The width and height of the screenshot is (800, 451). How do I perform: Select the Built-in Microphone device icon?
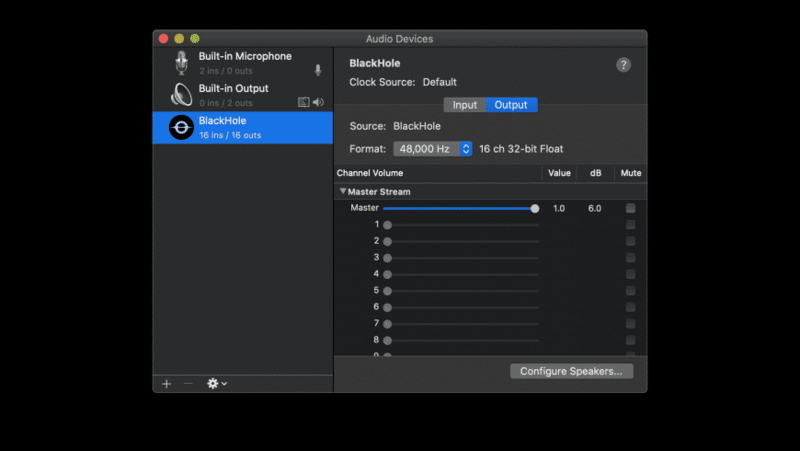pyautogui.click(x=181, y=63)
